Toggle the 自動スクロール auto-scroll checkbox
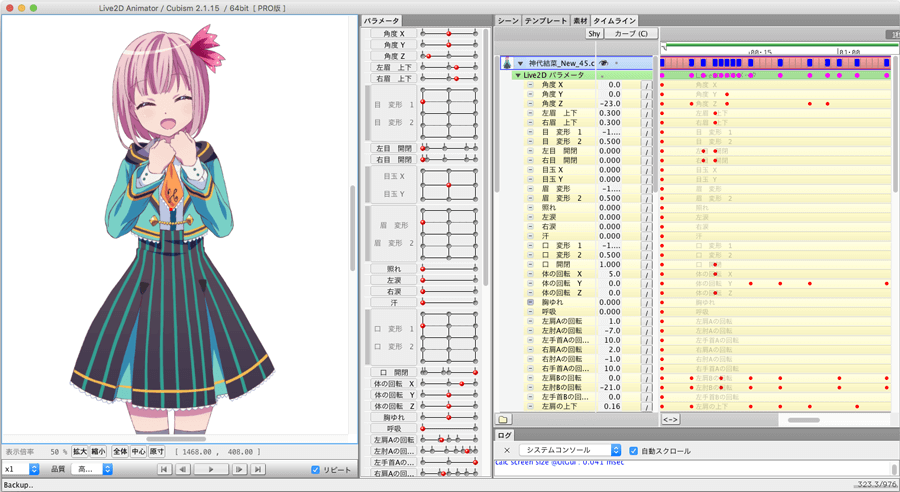This screenshot has height=492, width=900. (633, 451)
